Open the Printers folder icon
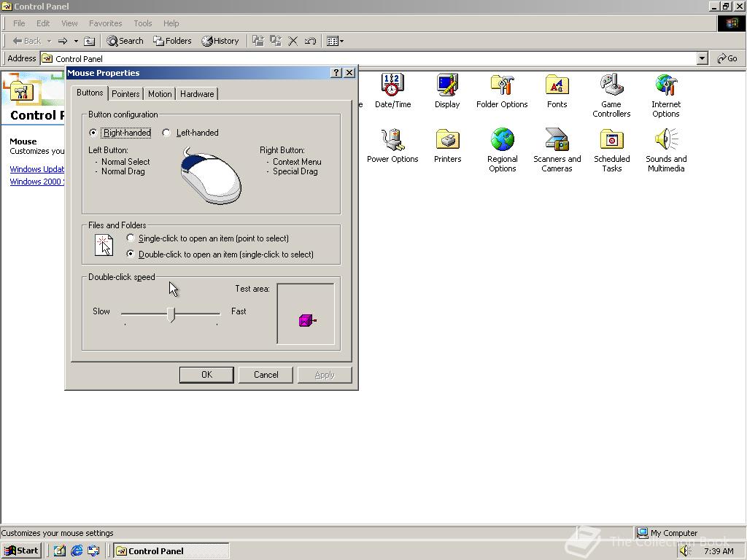 click(447, 146)
